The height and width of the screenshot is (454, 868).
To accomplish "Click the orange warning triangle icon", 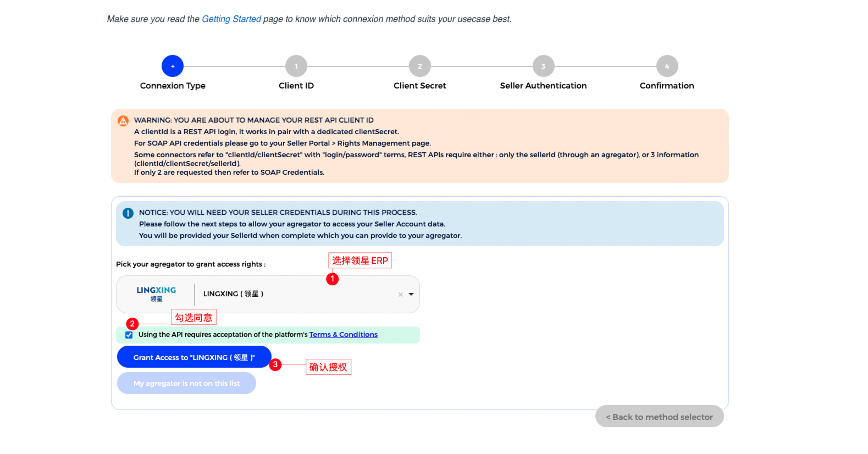I will coord(123,120).
